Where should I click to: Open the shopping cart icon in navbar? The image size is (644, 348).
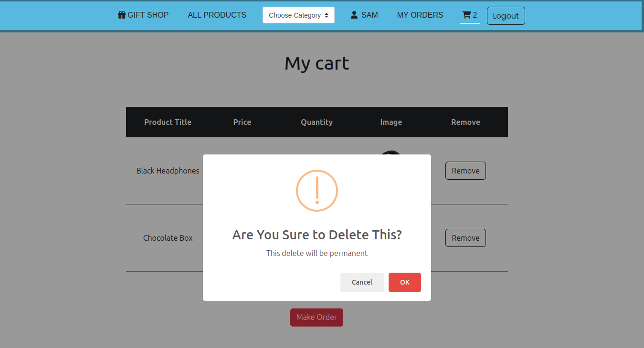[466, 15]
